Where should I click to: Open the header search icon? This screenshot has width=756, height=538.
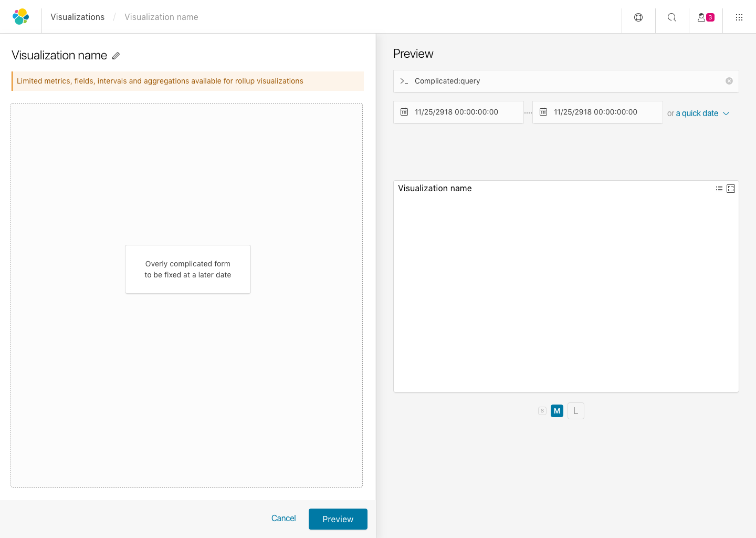click(x=672, y=17)
